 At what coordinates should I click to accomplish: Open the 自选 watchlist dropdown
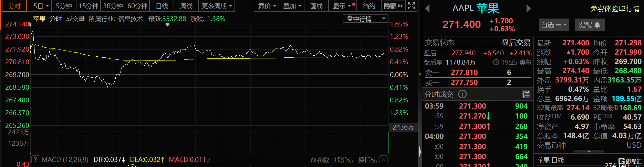[553, 25]
